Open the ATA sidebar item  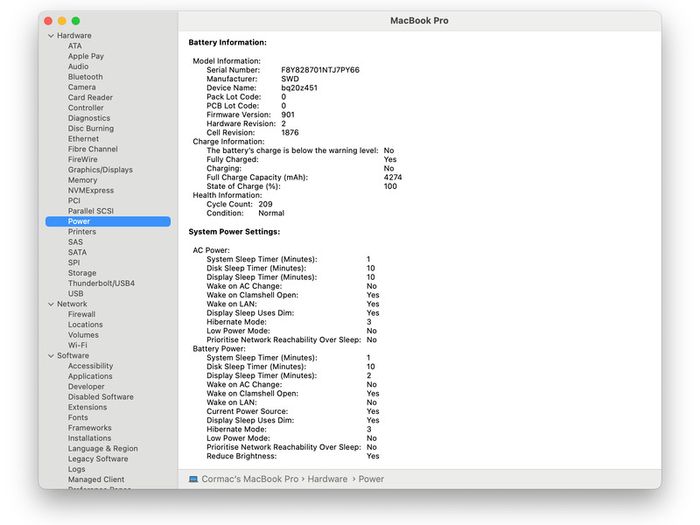pos(75,46)
